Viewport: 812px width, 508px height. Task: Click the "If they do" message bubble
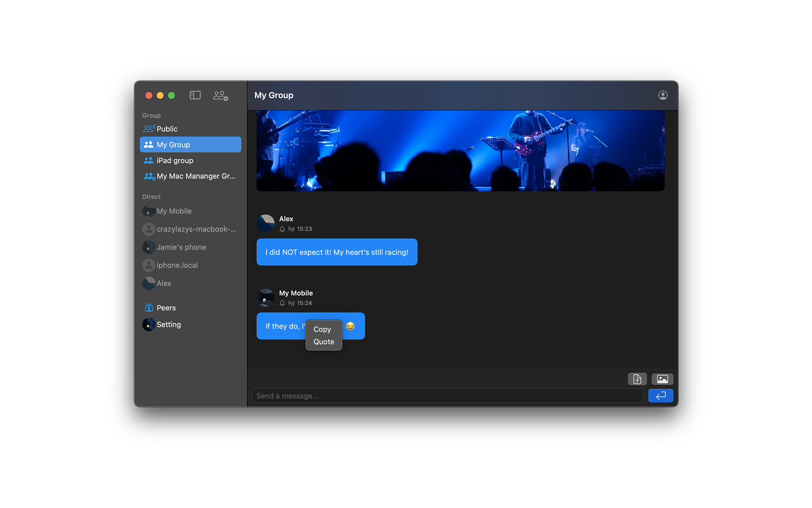[x=311, y=326]
